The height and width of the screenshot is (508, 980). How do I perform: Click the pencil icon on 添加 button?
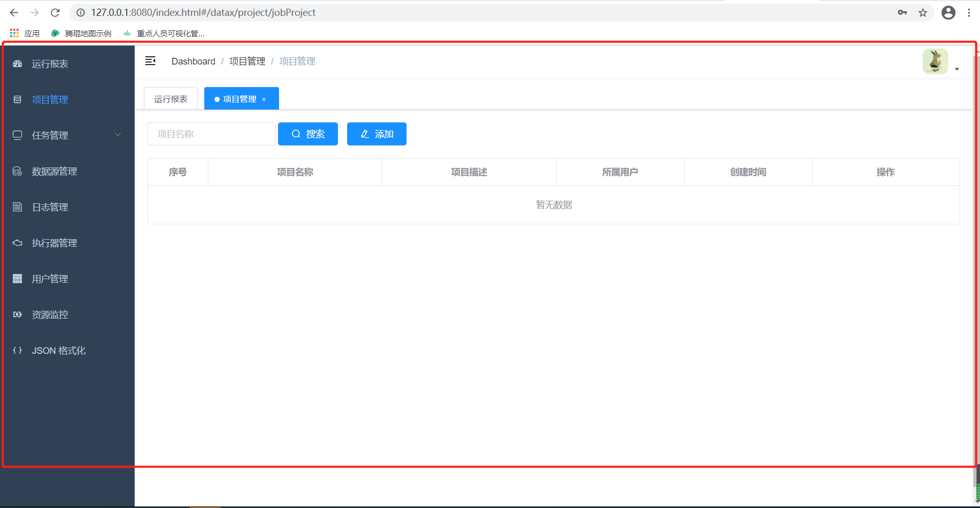(x=365, y=134)
